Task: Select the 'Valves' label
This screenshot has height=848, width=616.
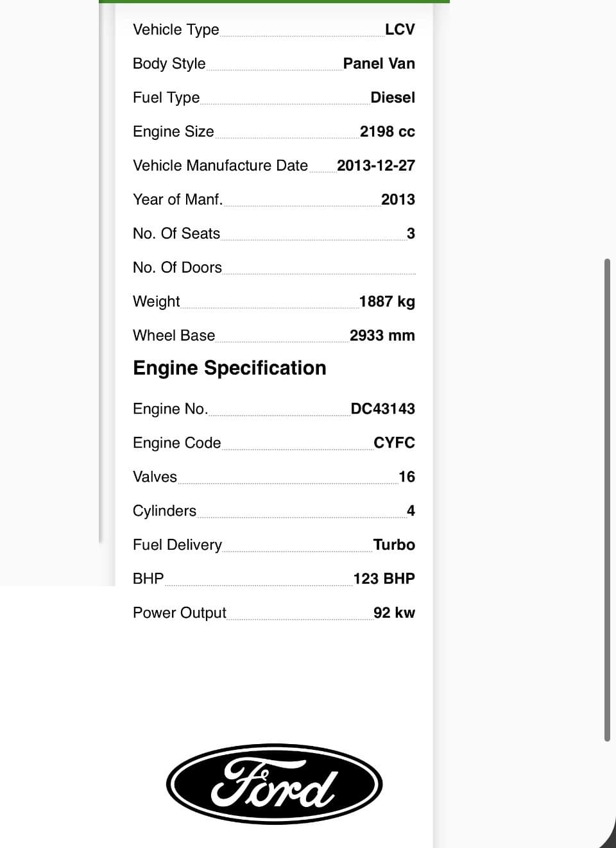Action: (x=155, y=477)
